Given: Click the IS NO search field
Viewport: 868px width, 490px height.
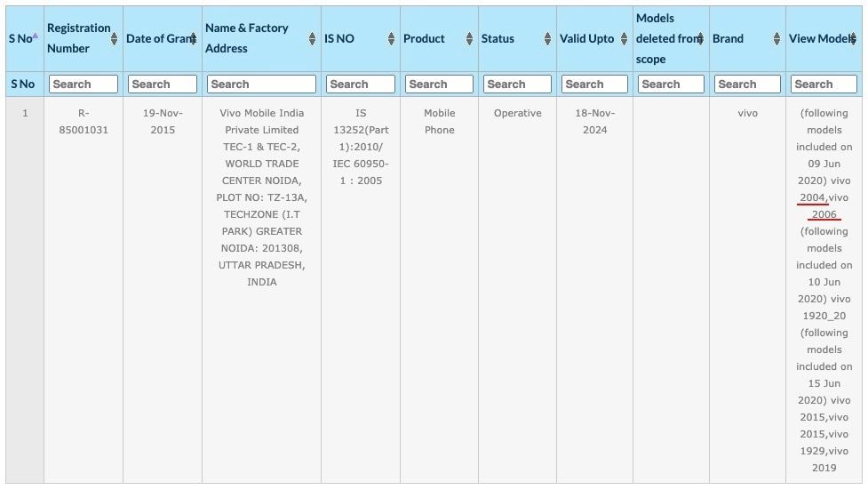Looking at the screenshot, I should 361,84.
